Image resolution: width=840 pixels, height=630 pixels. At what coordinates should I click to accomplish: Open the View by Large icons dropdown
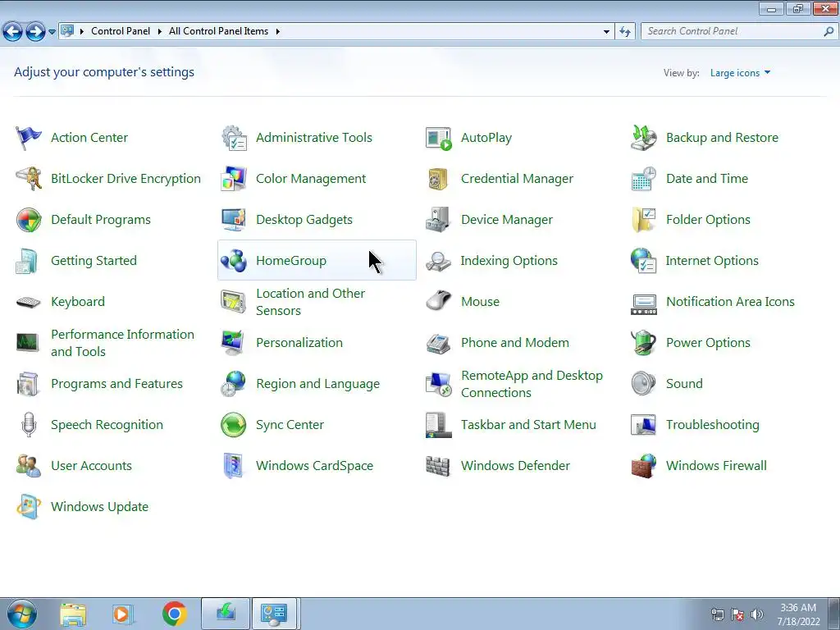click(x=740, y=73)
